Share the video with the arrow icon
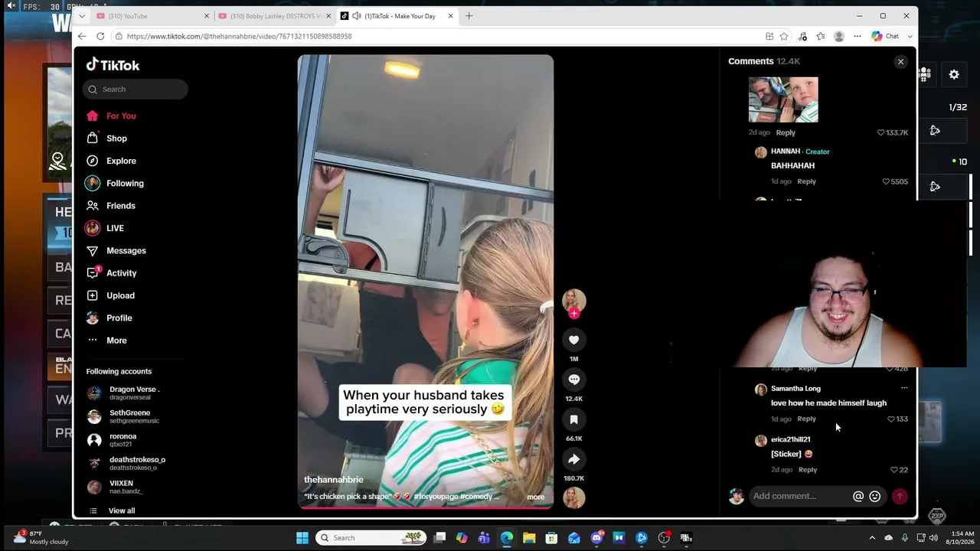The width and height of the screenshot is (980, 551). click(x=573, y=459)
